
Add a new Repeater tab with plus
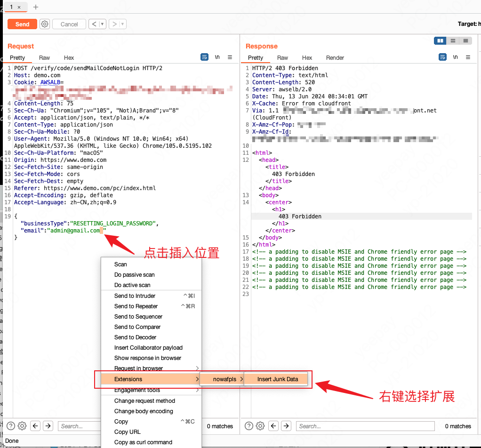(x=36, y=7)
